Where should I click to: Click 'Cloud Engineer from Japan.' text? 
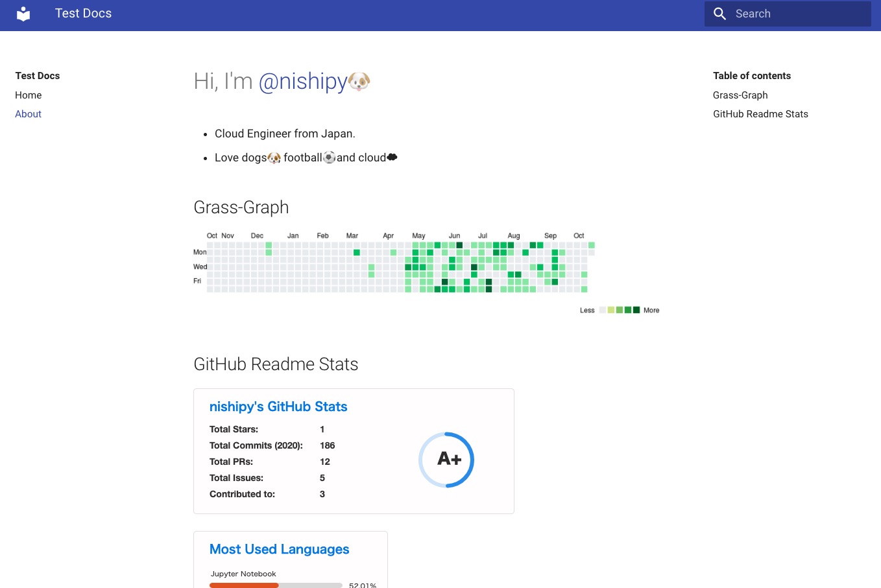[x=285, y=134]
